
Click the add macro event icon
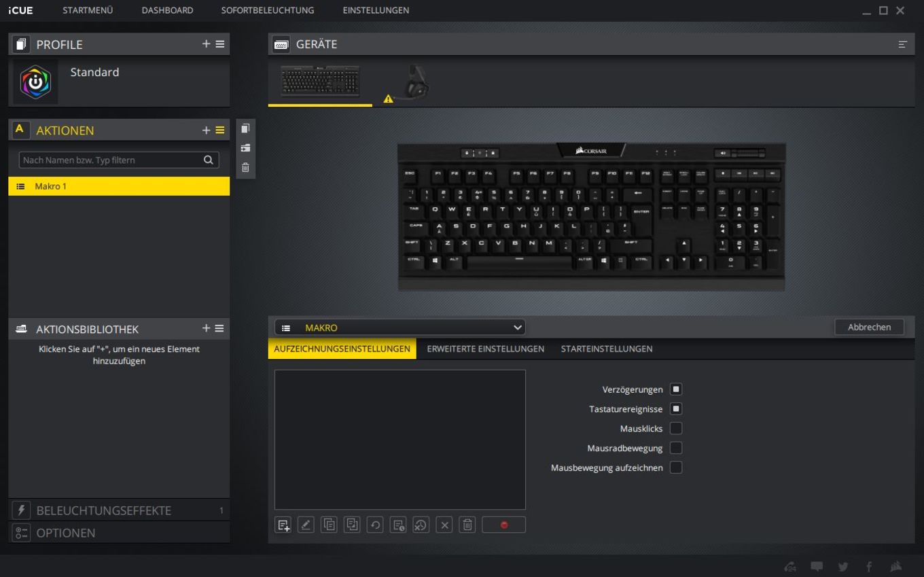point(283,525)
